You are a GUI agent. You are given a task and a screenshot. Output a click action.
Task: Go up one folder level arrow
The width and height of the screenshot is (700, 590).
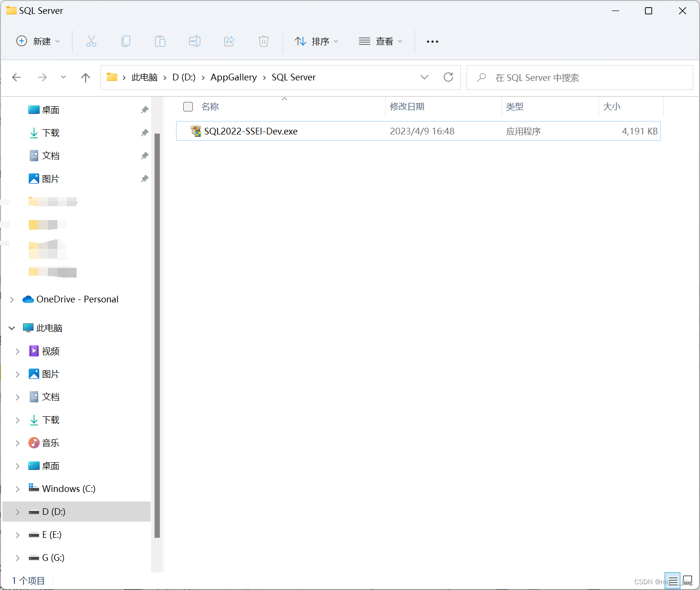point(86,78)
